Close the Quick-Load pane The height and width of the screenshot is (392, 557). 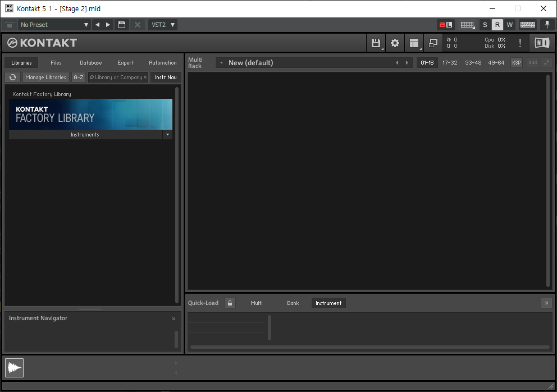546,303
